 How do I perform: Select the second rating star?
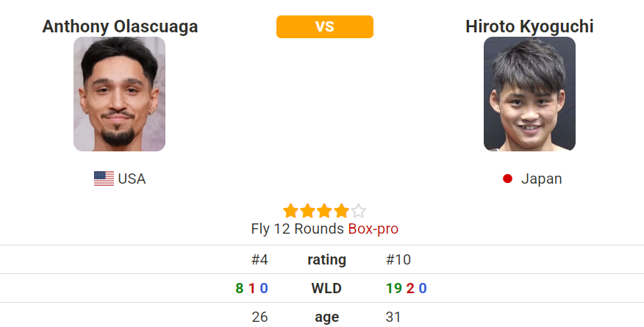click(307, 211)
